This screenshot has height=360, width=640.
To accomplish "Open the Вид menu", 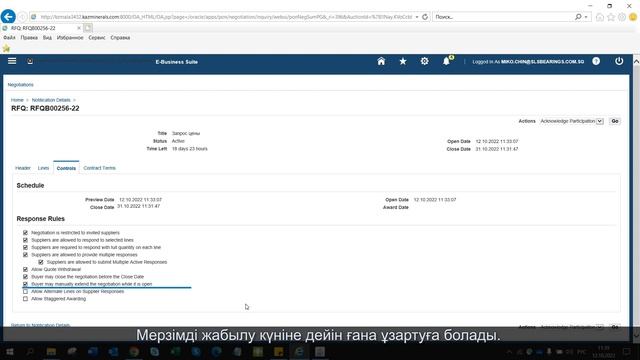I will [x=47, y=38].
